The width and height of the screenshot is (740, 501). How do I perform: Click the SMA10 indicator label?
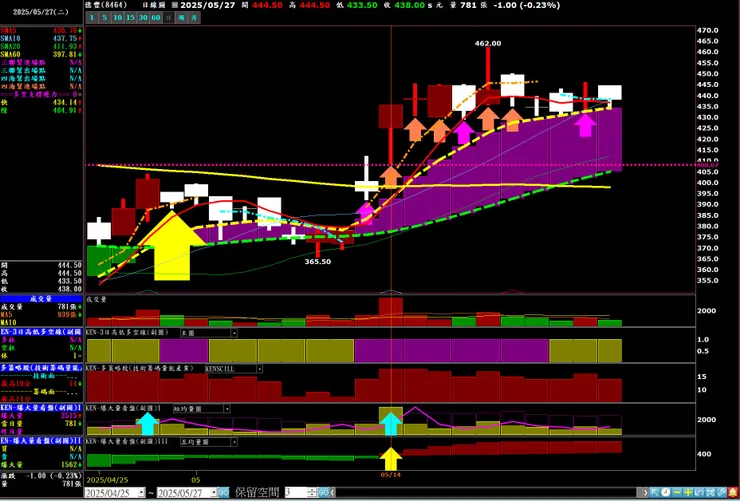click(x=10, y=38)
